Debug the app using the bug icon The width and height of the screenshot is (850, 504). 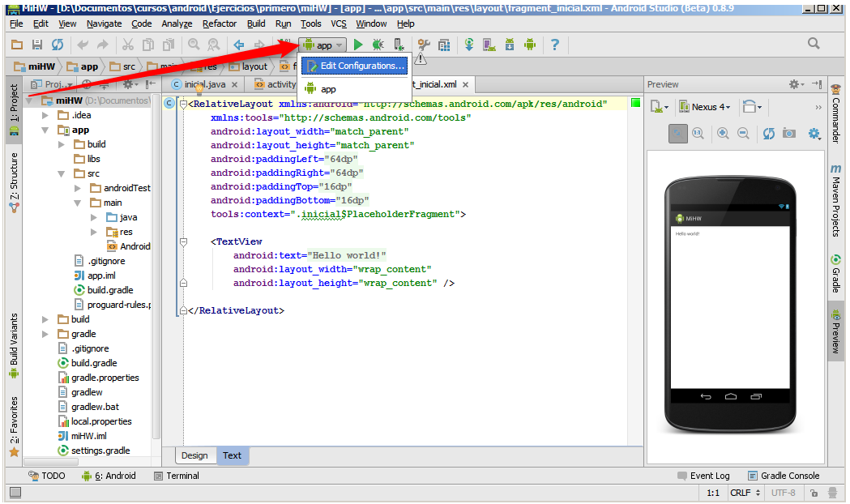(x=378, y=45)
